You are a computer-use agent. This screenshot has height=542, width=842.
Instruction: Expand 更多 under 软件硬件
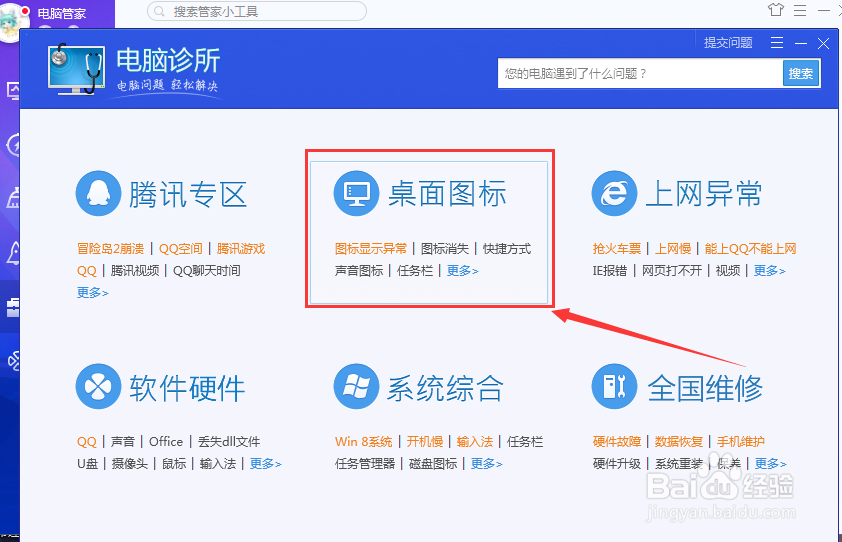[265, 464]
